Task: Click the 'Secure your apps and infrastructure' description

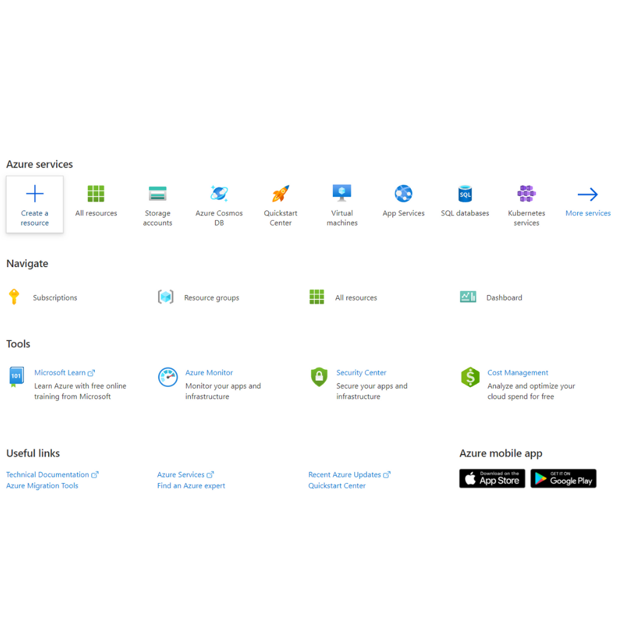Action: click(371, 391)
